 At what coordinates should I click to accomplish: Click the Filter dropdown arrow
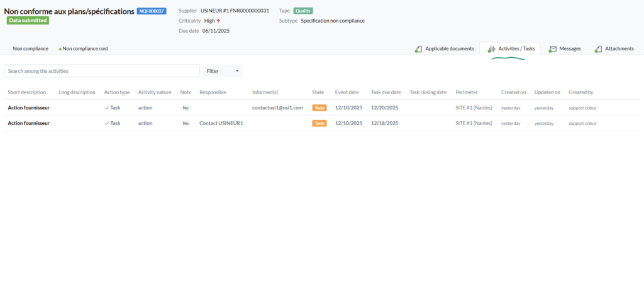[237, 71]
